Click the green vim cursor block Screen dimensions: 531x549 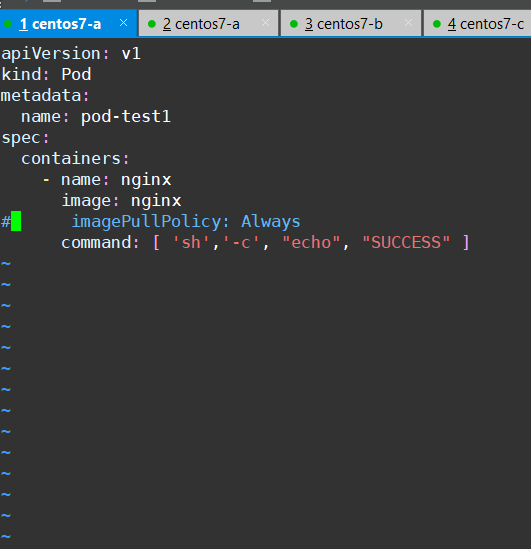click(x=16, y=221)
